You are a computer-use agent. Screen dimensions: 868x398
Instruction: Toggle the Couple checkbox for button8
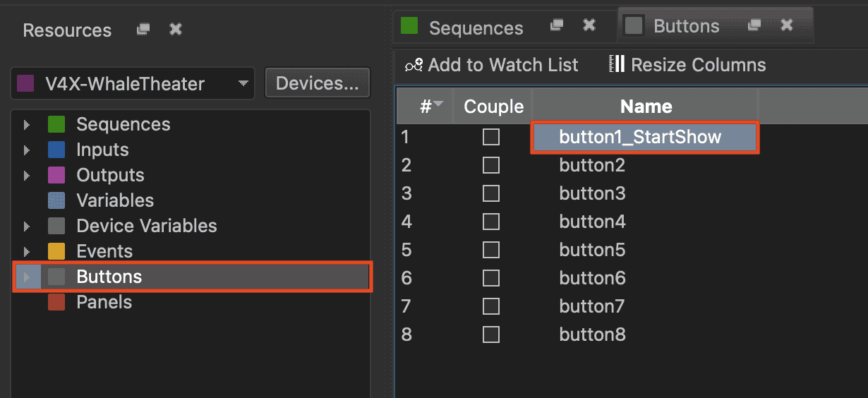tap(491, 334)
